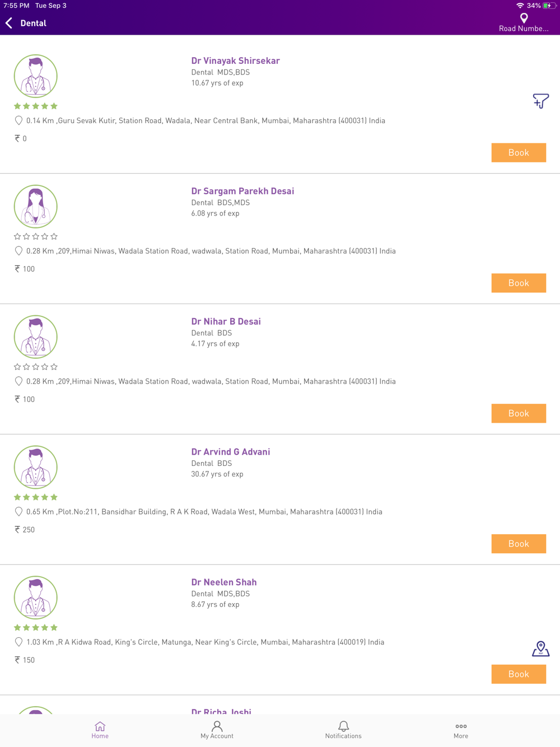This screenshot has width=560, height=747.
Task: Book appointment with Dr Sargam Parekh Desai
Action: [519, 283]
